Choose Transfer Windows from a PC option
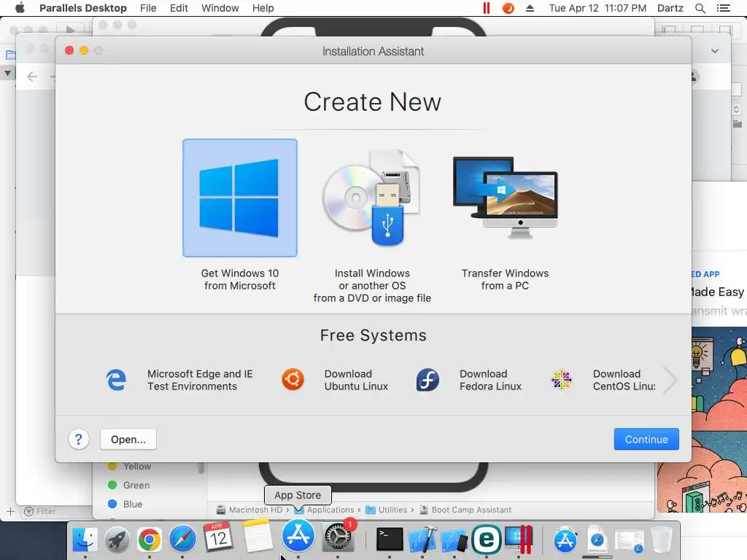Viewport: 747px width, 560px height. pyautogui.click(x=505, y=223)
